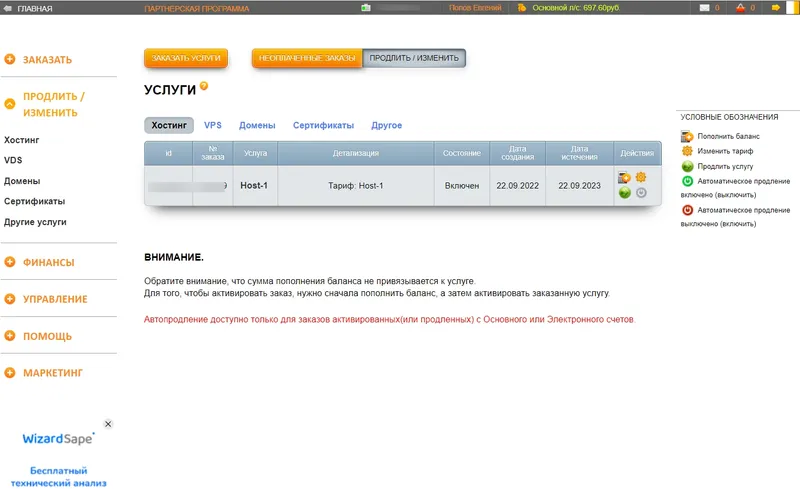Click the plus icon beside ЗАКАЗАТЬ

tap(10, 59)
